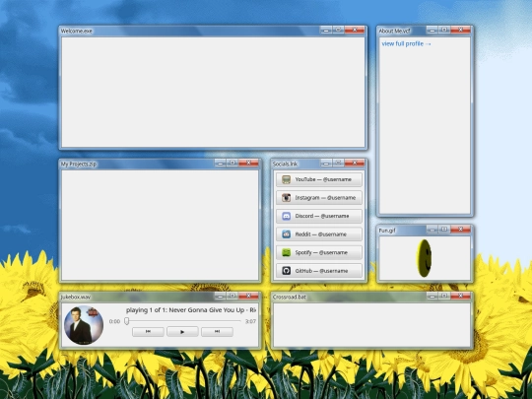The height and width of the screenshot is (399, 532).
Task: Close the About Me.vcf window
Action: click(460, 31)
